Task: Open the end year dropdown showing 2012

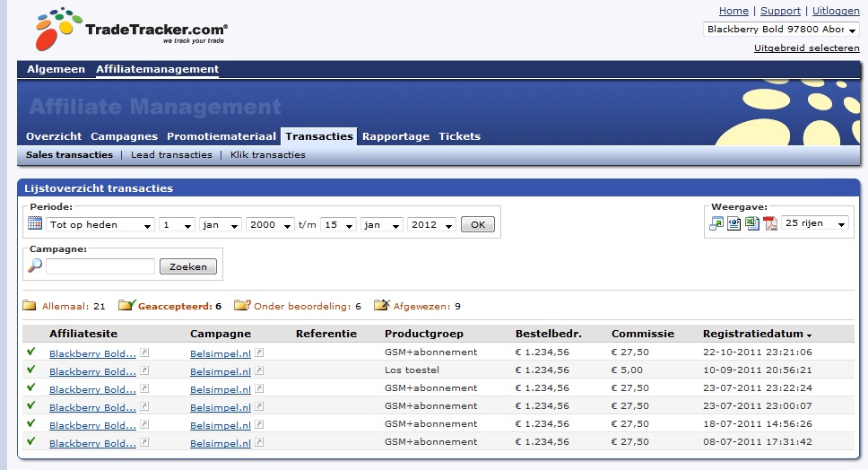Action: [431, 224]
